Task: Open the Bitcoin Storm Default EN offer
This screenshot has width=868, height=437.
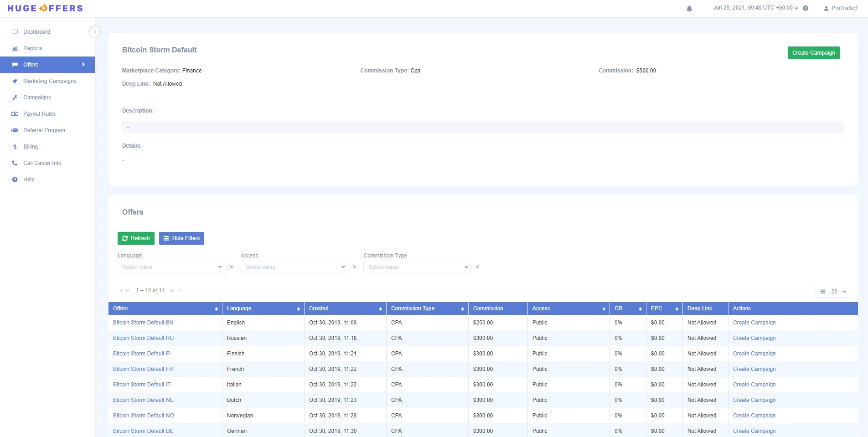Action: [143, 323]
